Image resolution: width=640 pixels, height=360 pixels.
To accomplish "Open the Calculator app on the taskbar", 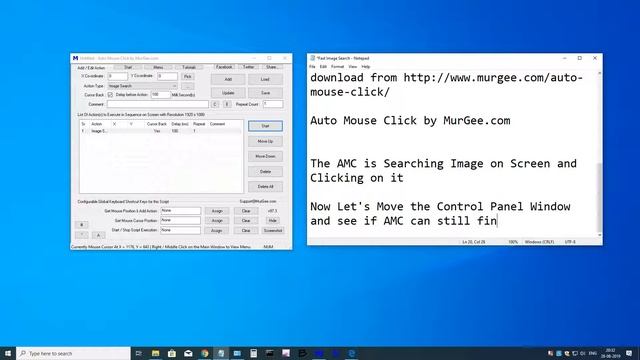I will [253, 353].
